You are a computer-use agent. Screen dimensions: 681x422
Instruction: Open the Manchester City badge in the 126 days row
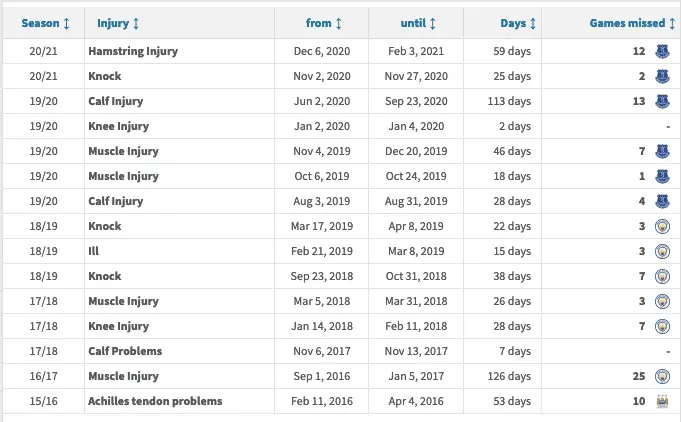[x=661, y=376]
